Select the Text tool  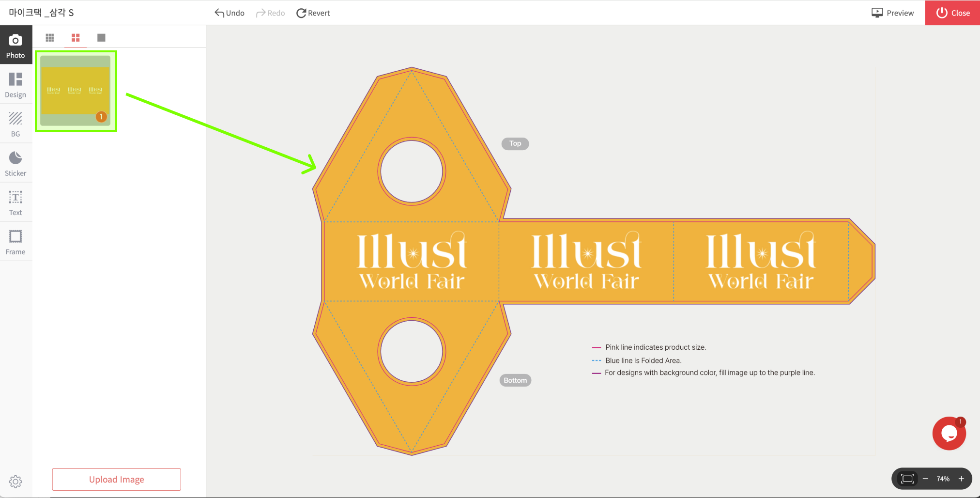tap(15, 202)
